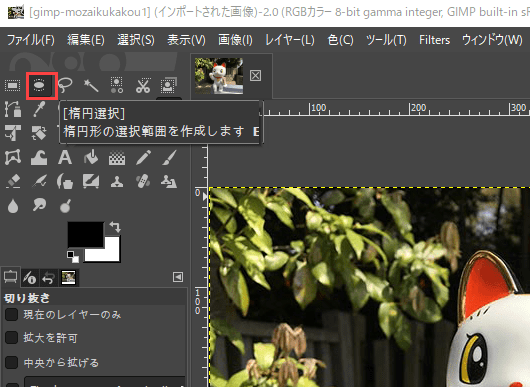Select the Warp Transform tool
This screenshot has width=530, height=387.
coord(39,158)
